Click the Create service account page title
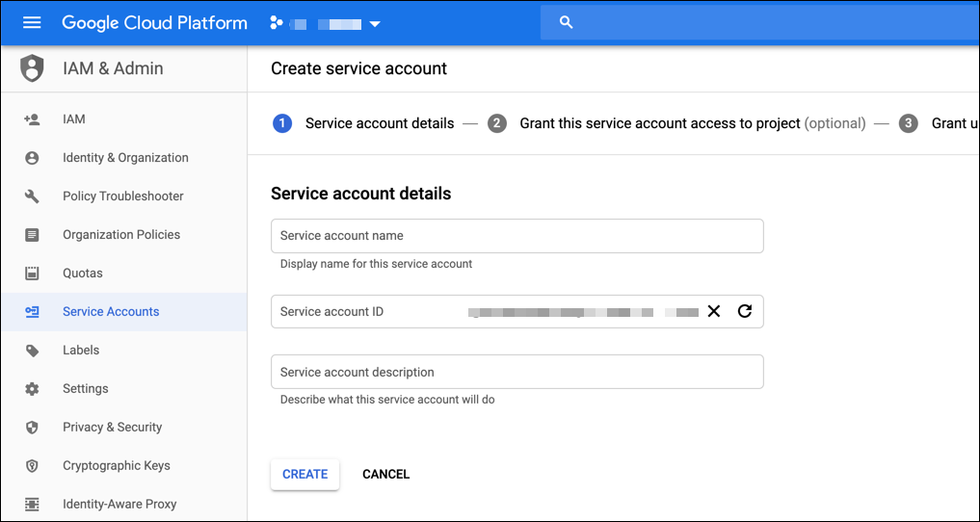 pyautogui.click(x=358, y=68)
